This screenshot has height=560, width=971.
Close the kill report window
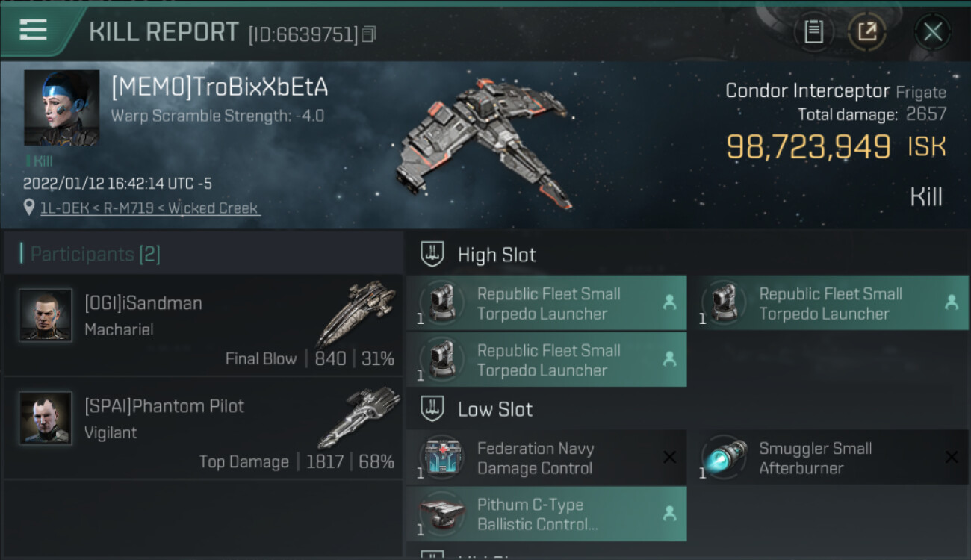click(x=932, y=31)
